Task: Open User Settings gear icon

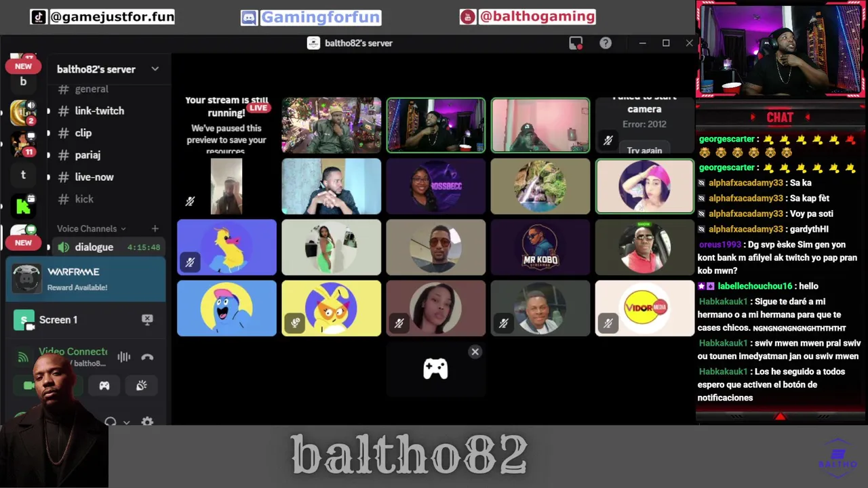Action: [x=147, y=422]
